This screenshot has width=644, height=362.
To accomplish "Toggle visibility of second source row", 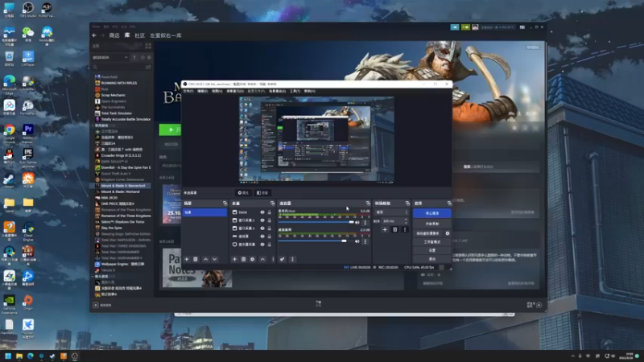I will (262, 220).
